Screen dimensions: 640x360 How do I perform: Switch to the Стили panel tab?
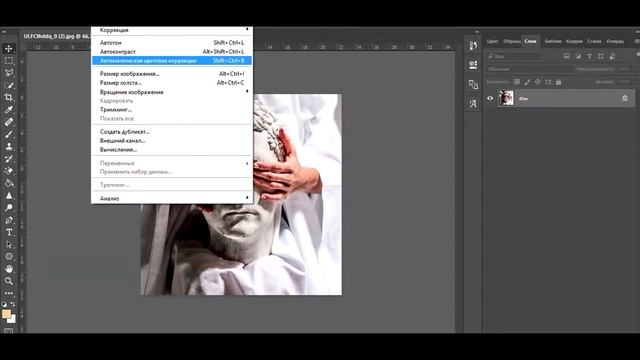point(594,41)
